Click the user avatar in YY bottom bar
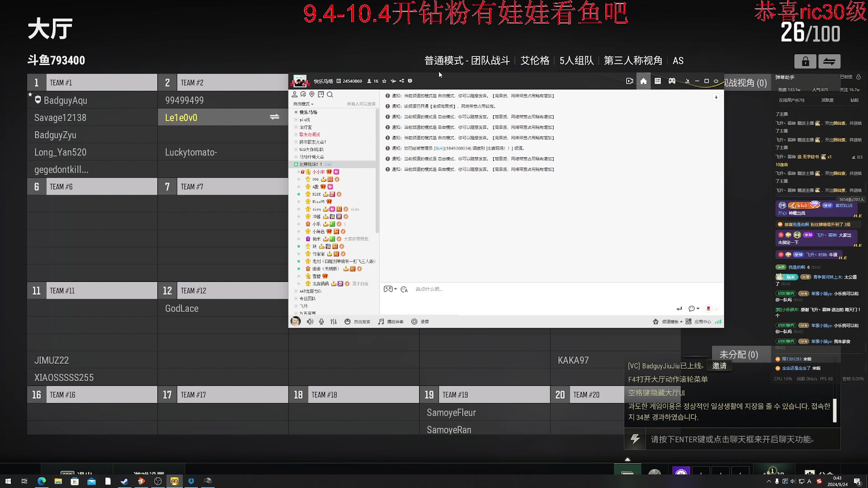The image size is (868, 488). coord(296,321)
